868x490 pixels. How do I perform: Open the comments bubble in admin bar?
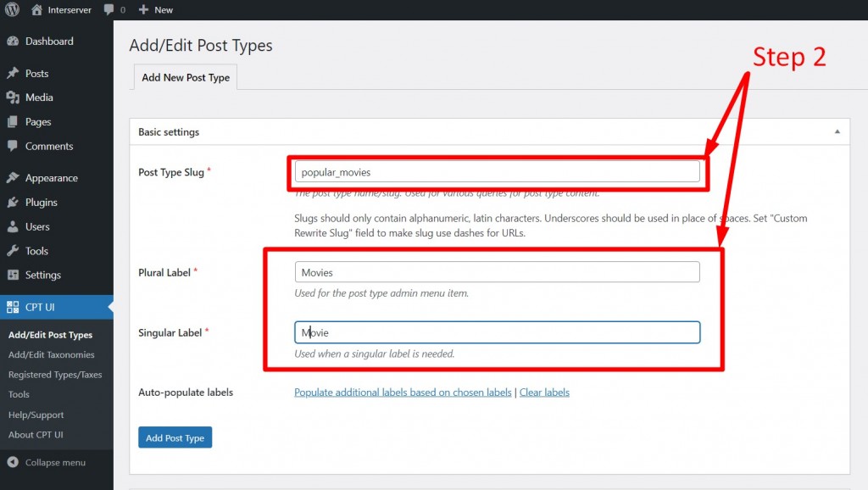coord(108,9)
